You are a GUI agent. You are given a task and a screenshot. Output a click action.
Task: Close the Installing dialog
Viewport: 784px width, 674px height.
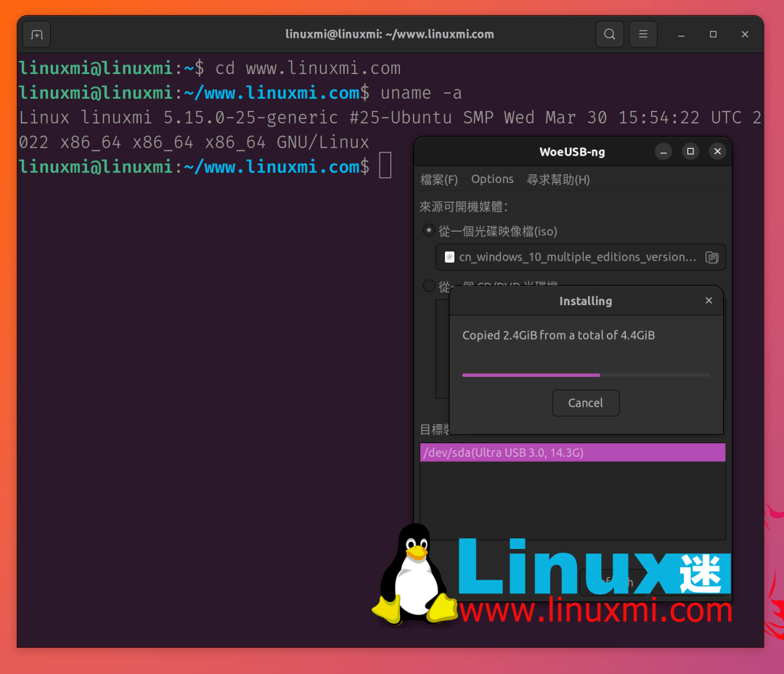tap(709, 300)
